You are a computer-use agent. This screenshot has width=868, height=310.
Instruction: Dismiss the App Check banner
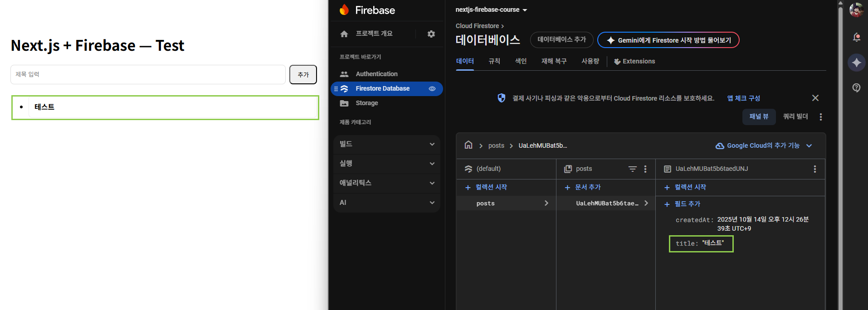pos(815,98)
